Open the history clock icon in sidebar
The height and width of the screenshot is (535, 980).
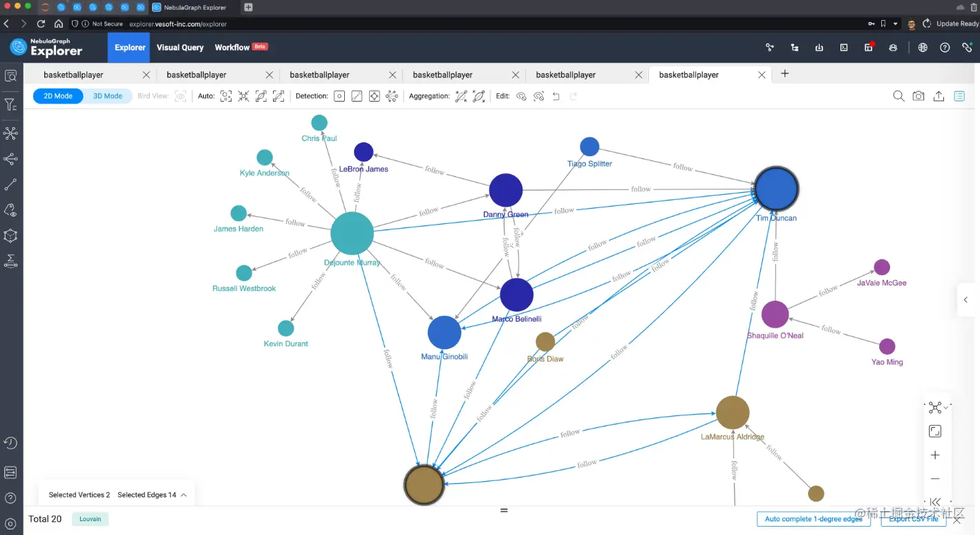click(10, 443)
